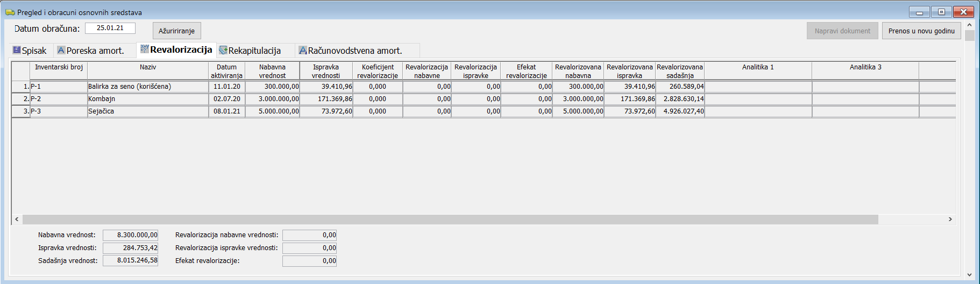Viewport: 980px width, 284px height.
Task: Select the row with inventory number P-1
Action: point(59,87)
